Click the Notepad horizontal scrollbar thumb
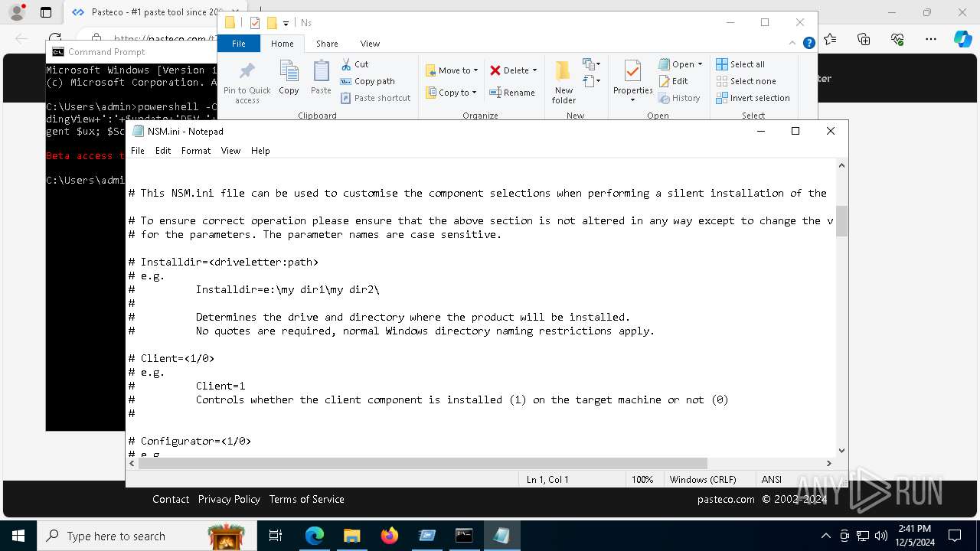Image resolution: width=980 pixels, height=551 pixels. click(x=423, y=463)
